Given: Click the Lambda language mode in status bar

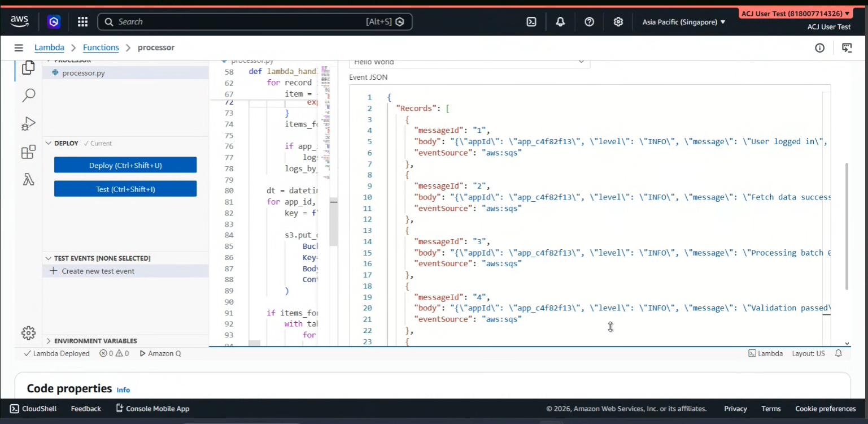Looking at the screenshot, I should pos(765,353).
